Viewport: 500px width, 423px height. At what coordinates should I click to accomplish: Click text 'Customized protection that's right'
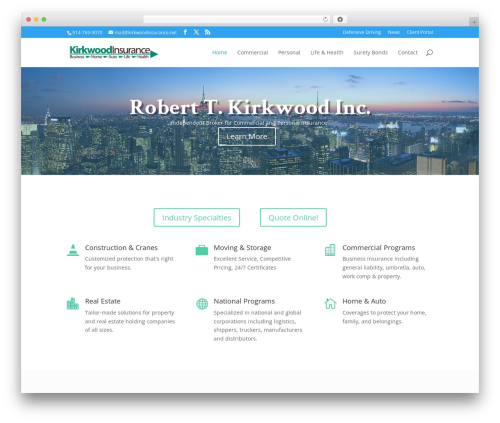[x=129, y=259]
